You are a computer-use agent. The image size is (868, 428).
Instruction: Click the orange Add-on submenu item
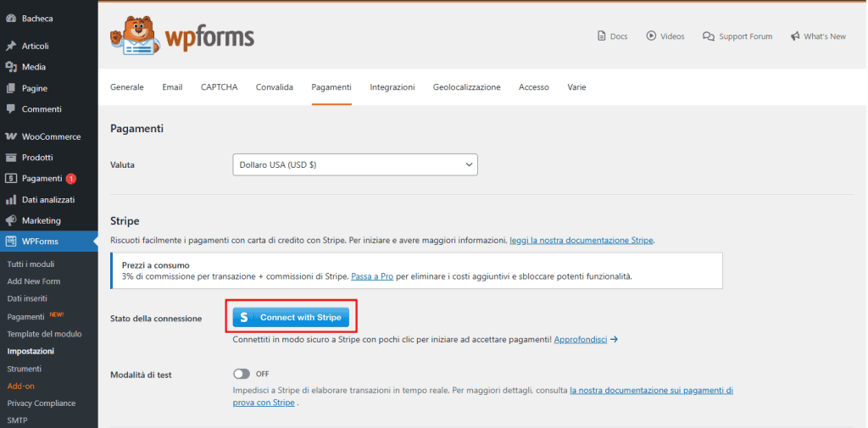pos(21,386)
